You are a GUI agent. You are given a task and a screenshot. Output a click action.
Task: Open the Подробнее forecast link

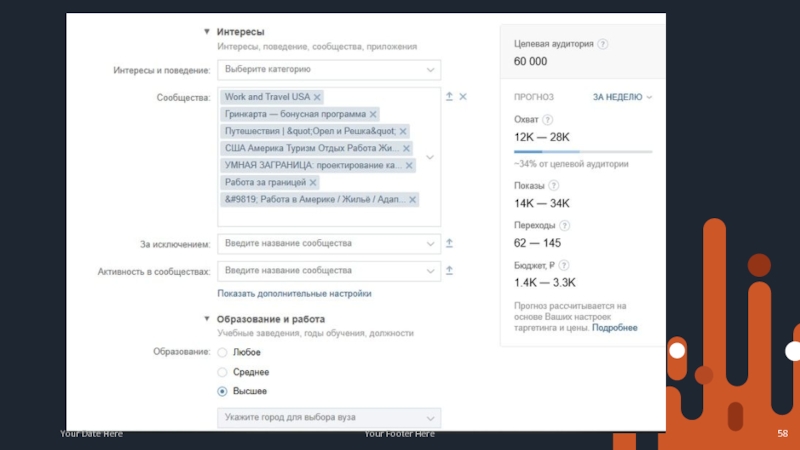pos(614,328)
